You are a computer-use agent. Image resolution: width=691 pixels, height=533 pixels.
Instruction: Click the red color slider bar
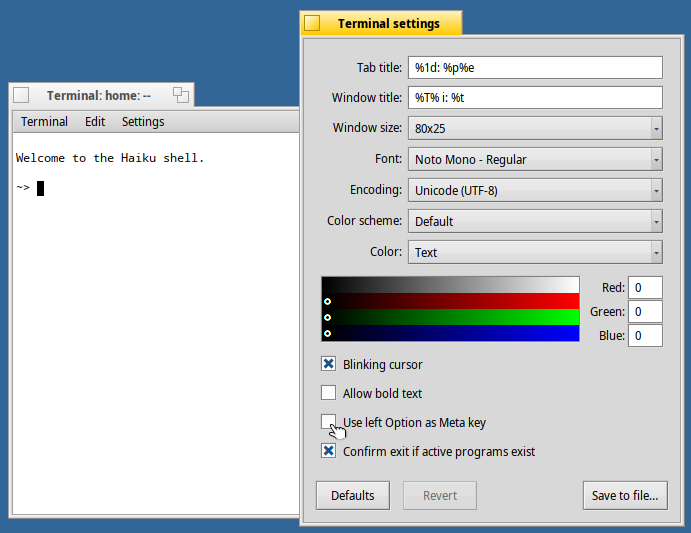(450, 301)
